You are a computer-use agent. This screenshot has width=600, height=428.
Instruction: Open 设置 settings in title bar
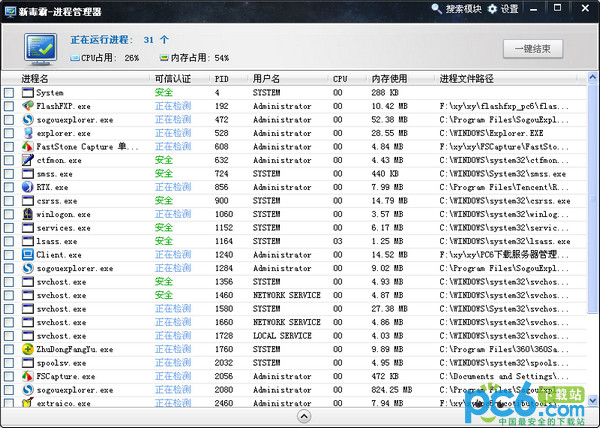click(504, 9)
